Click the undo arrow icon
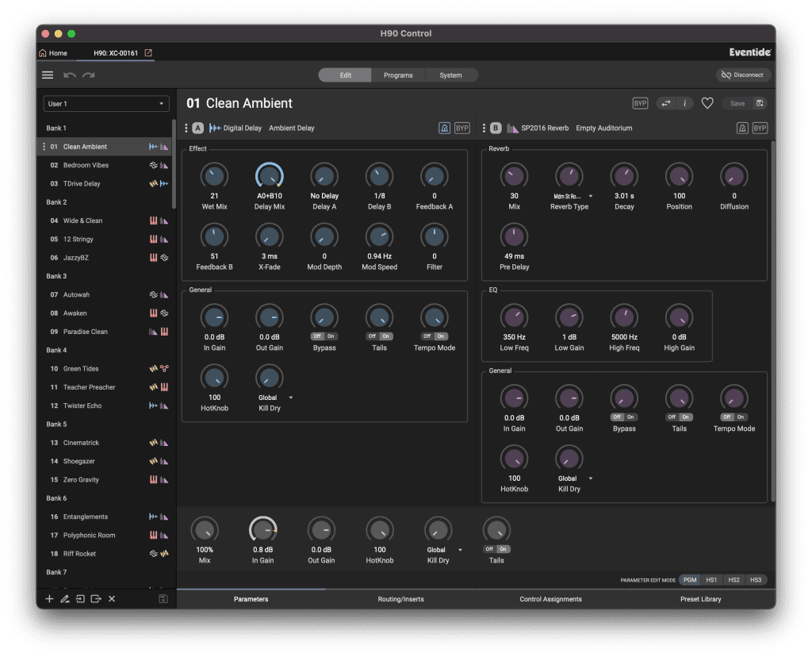Screen dimensions: 812x657 (x=70, y=75)
